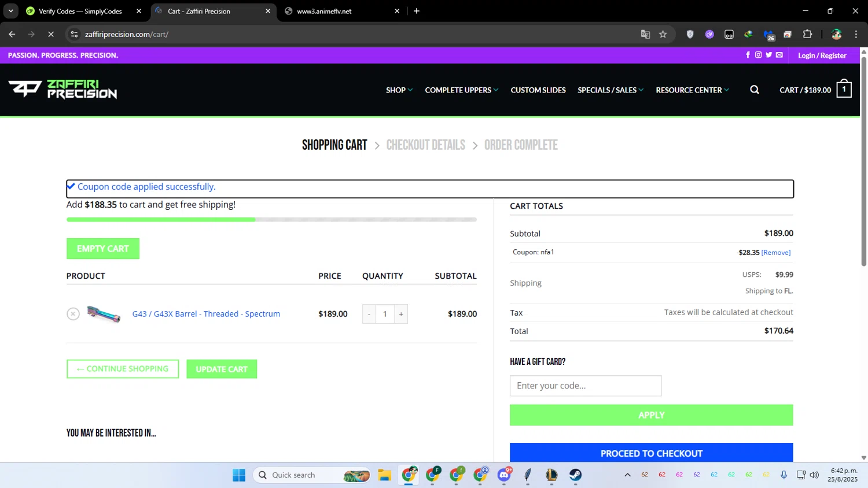Click the taskbar Quick search box

[x=312, y=475]
